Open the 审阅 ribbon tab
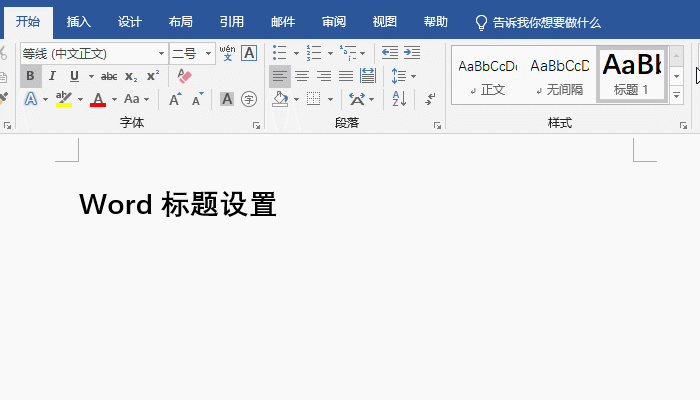 [334, 21]
